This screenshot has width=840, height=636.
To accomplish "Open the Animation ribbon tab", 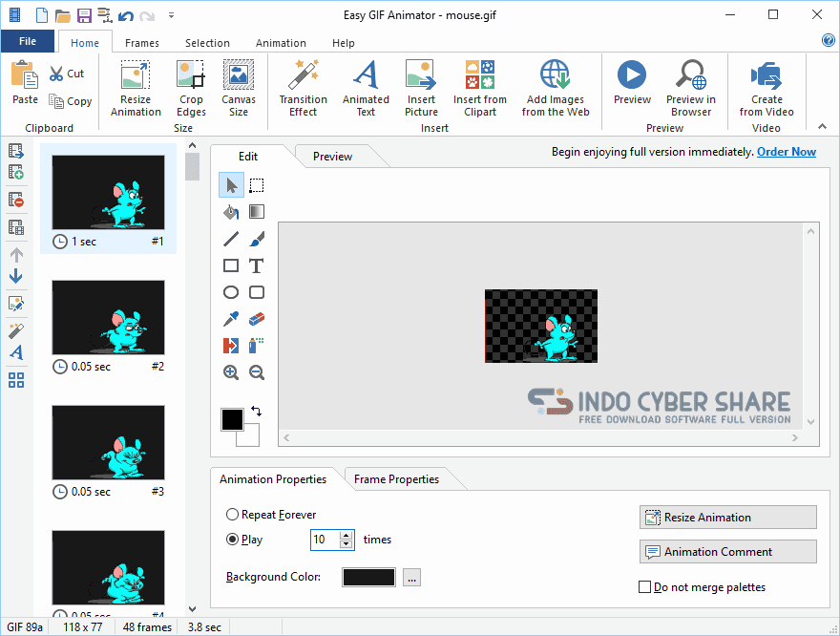I will click(281, 43).
